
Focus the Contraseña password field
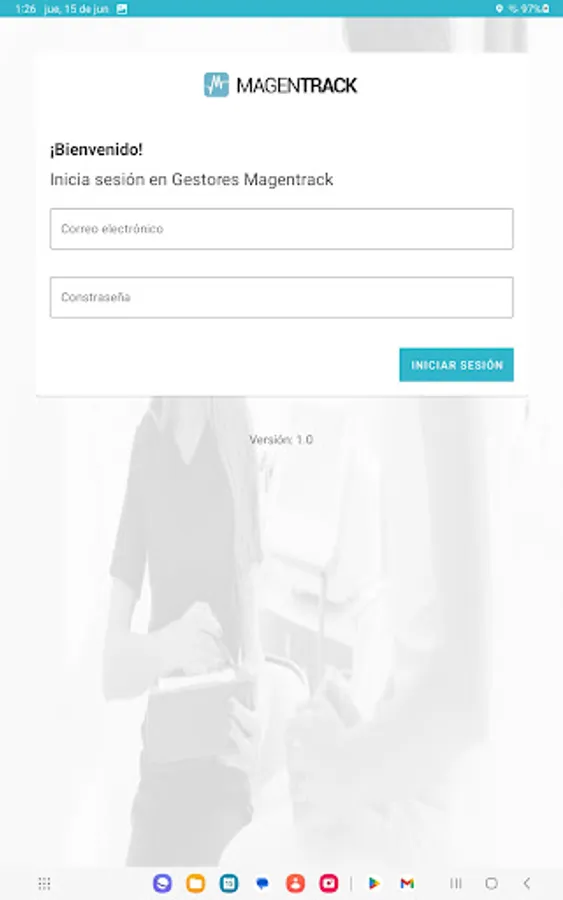(x=281, y=297)
